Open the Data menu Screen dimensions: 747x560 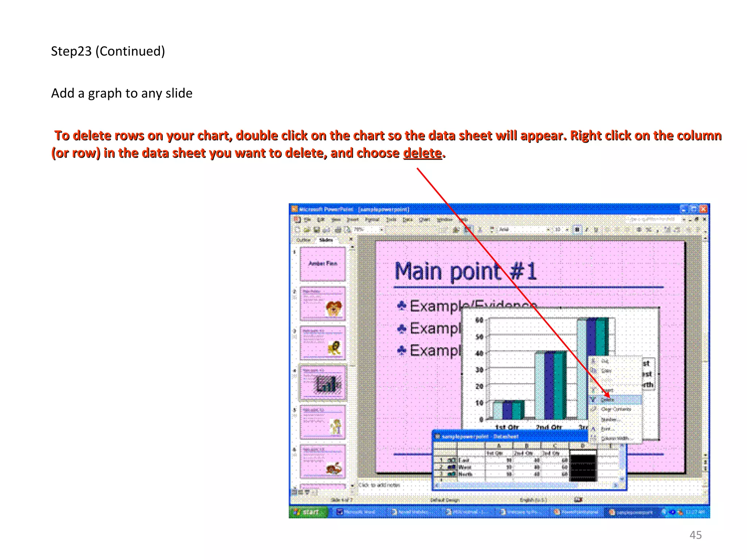(x=407, y=219)
